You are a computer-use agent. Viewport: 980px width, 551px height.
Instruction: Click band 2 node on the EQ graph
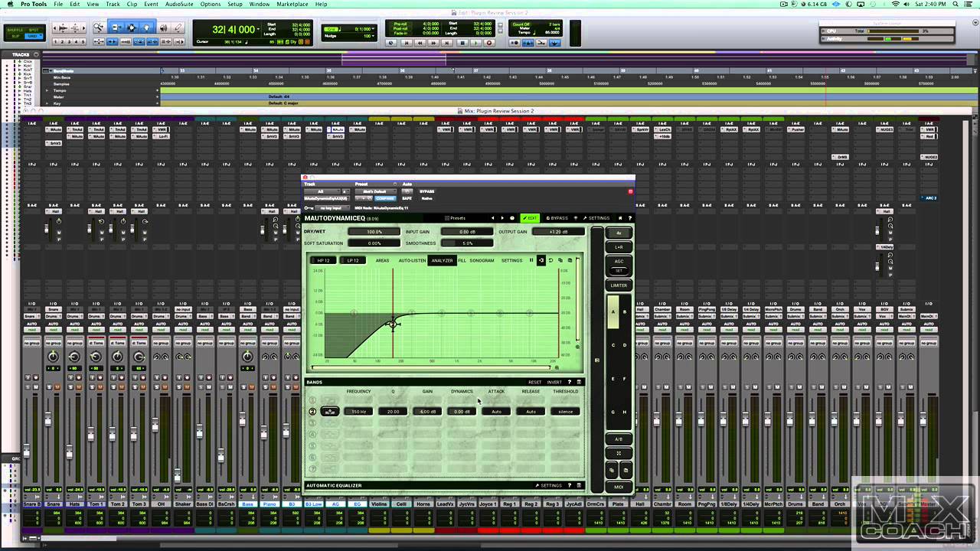393,324
